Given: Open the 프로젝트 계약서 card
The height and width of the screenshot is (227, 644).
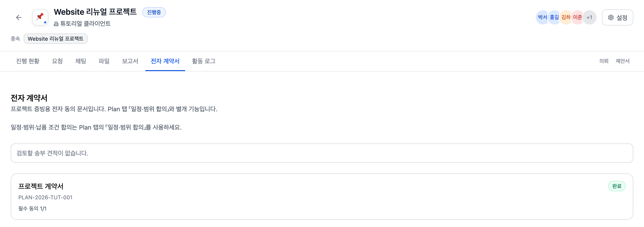Looking at the screenshot, I should click(322, 197).
